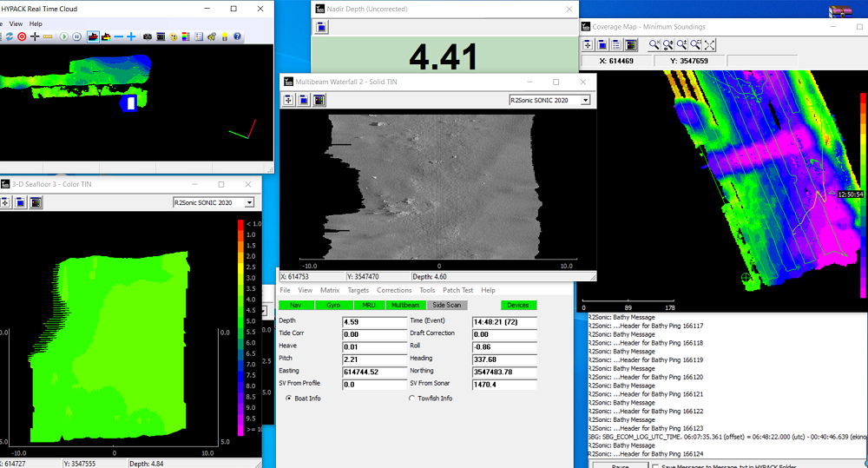Image resolution: width=868 pixels, height=468 pixels.
Task: Toggle the yellow light bulb icon
Action: coord(224,36)
